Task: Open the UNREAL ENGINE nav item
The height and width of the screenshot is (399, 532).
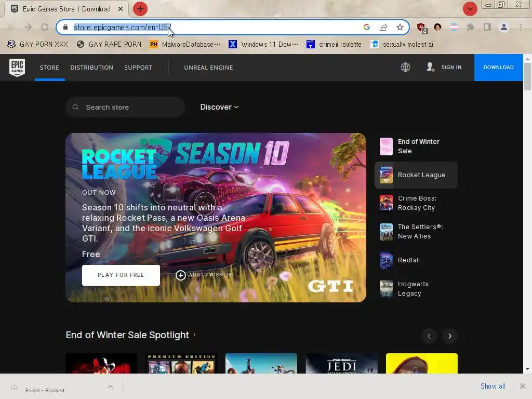Action: [x=208, y=68]
